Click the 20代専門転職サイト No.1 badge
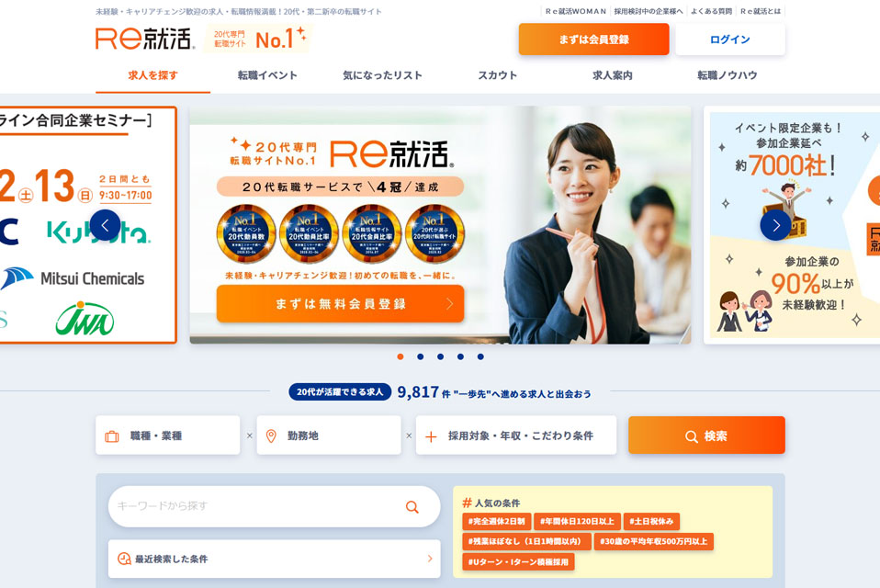This screenshot has width=880, height=588. [256, 39]
